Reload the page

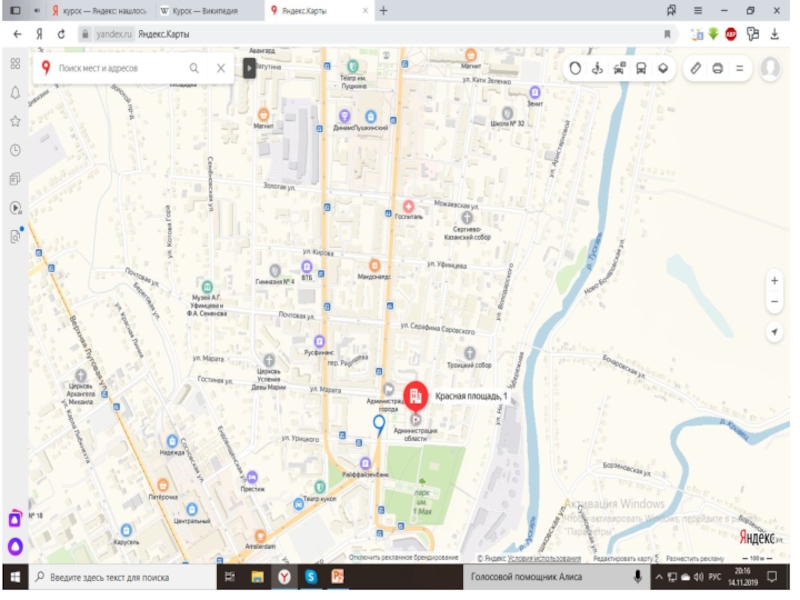[x=62, y=35]
